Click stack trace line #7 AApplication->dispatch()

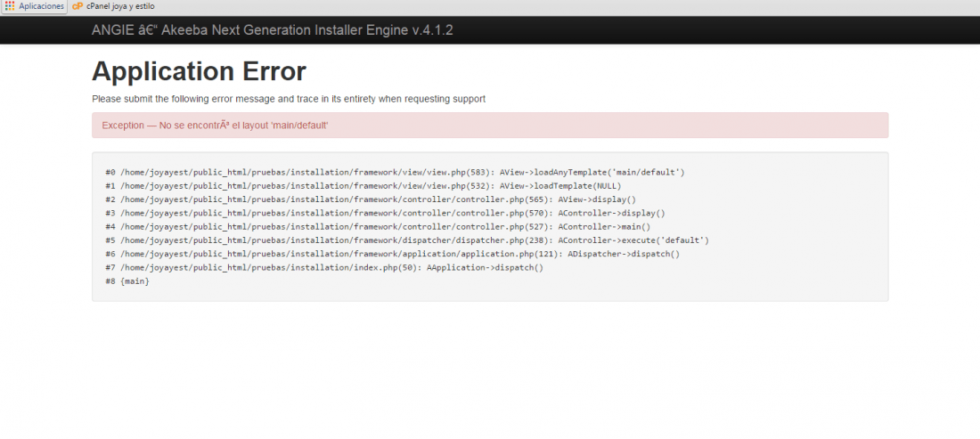[324, 268]
